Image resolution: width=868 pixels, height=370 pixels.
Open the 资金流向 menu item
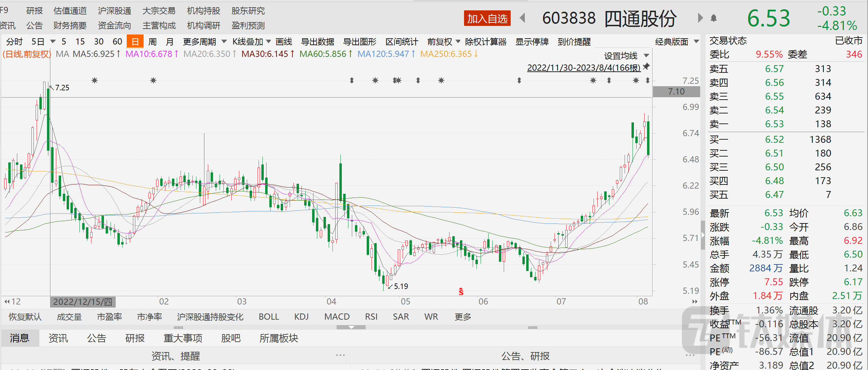(x=114, y=26)
